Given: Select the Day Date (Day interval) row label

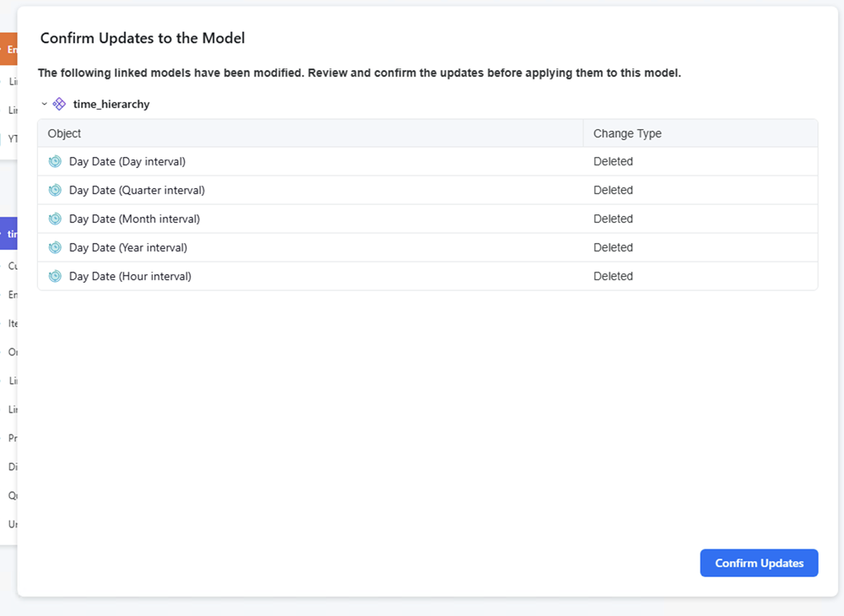Looking at the screenshot, I should click(127, 161).
